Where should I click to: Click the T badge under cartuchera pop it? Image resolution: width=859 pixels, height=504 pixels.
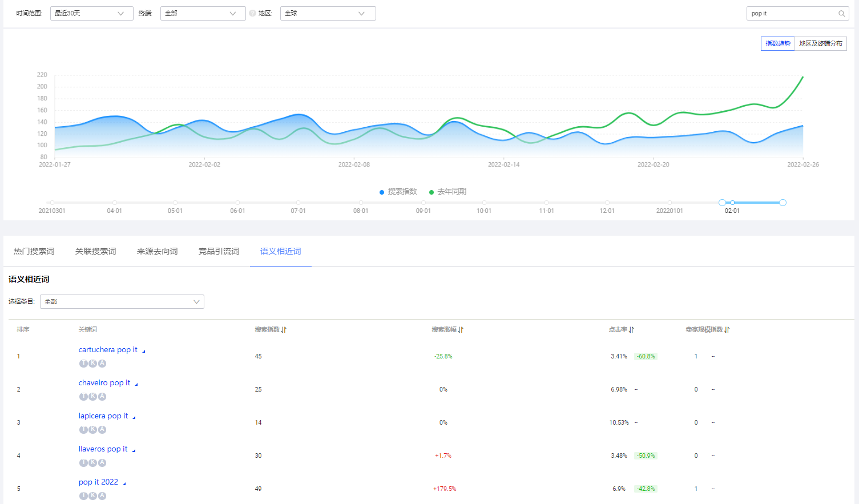coord(83,364)
